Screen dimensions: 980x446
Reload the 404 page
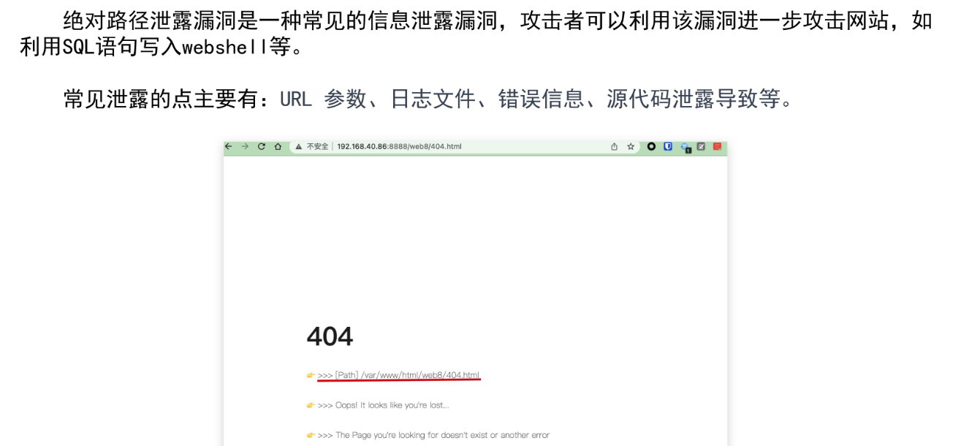point(261,146)
